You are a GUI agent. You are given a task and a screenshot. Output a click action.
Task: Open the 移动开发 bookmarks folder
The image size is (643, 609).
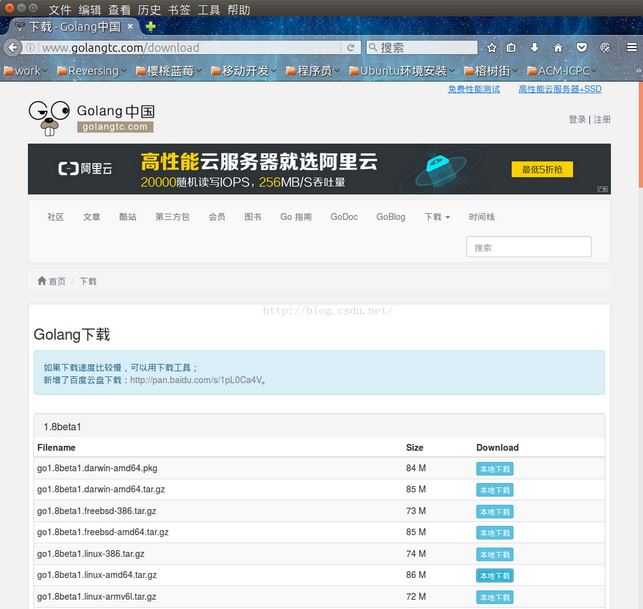(244, 71)
